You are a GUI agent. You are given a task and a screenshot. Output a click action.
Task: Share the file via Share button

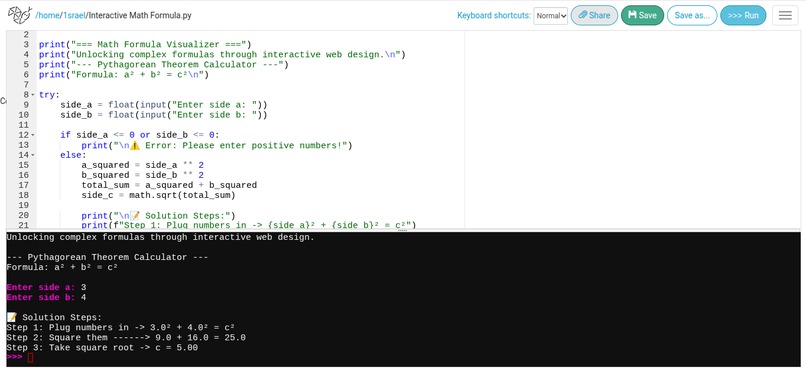594,15
